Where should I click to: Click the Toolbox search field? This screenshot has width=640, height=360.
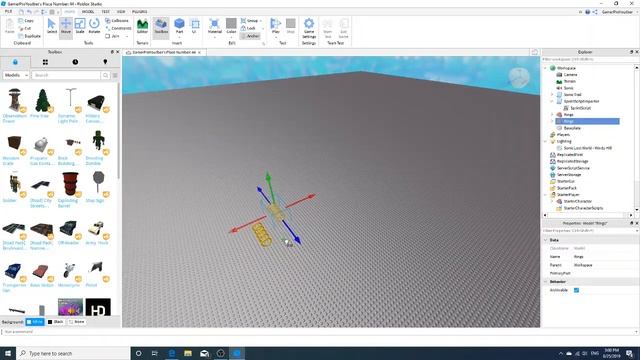[x=66, y=75]
